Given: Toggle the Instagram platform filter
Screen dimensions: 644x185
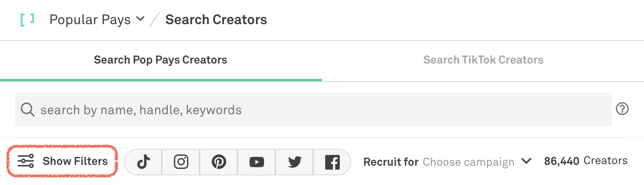Looking at the screenshot, I should (181, 162).
